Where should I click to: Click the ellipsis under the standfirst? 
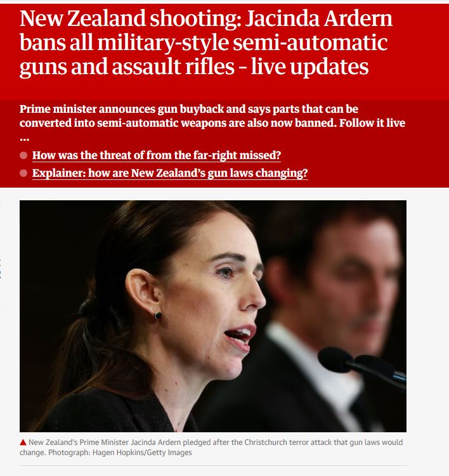pyautogui.click(x=24, y=139)
